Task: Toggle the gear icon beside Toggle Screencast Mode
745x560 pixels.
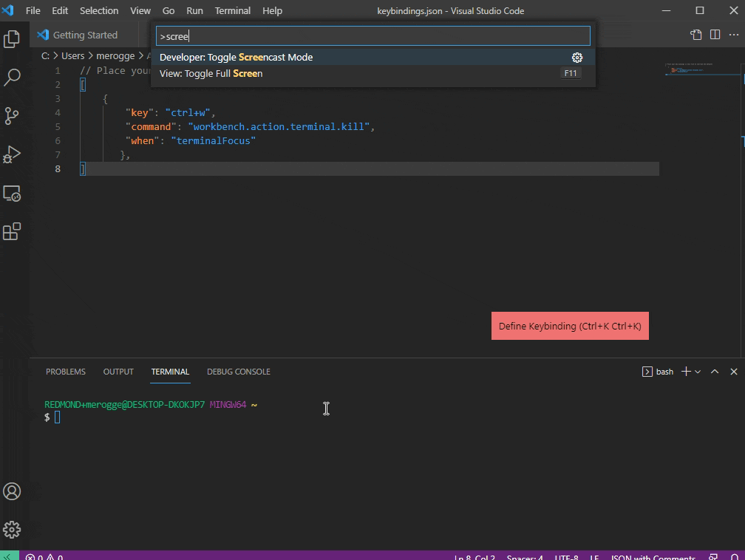Action: (x=577, y=57)
